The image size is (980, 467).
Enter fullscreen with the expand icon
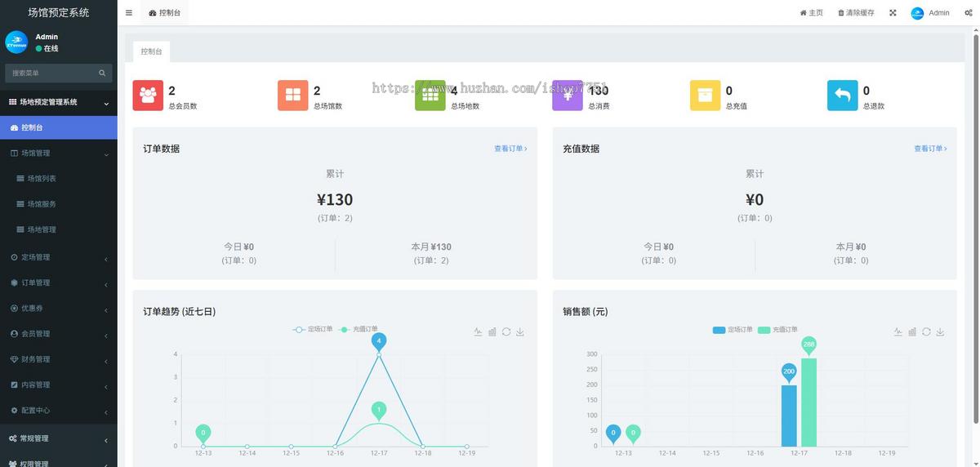(x=893, y=13)
